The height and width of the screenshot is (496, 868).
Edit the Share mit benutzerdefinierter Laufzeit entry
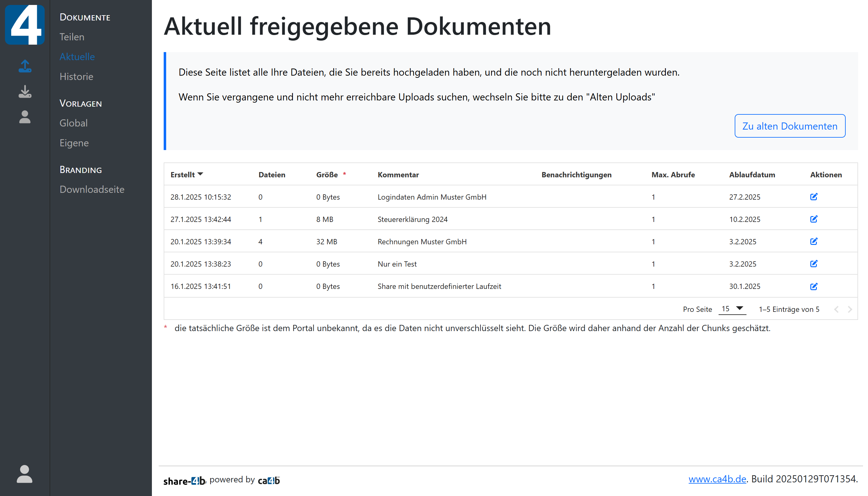814,286
